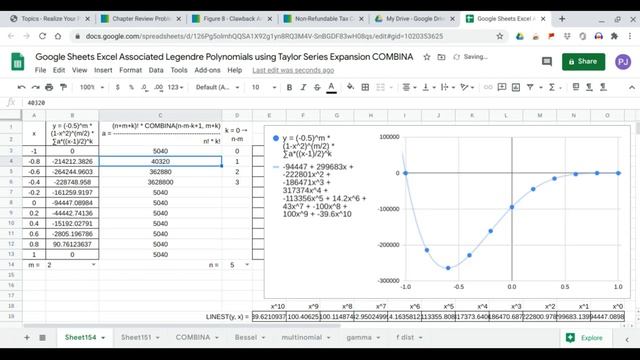Click the Merge cells icon
640x360 pixels.
[x=380, y=87]
